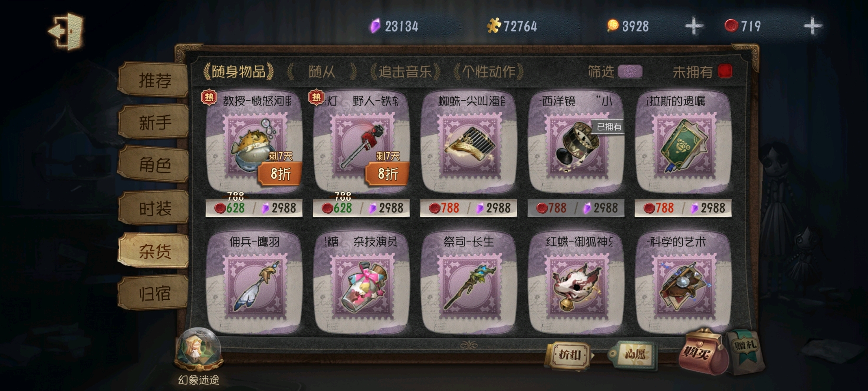Click the 购买 purse icon
This screenshot has height=391, width=868.
point(702,352)
